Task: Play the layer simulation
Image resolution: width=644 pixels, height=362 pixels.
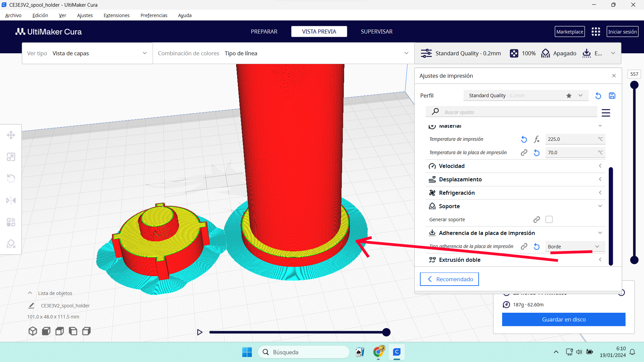Action: pos(200,332)
